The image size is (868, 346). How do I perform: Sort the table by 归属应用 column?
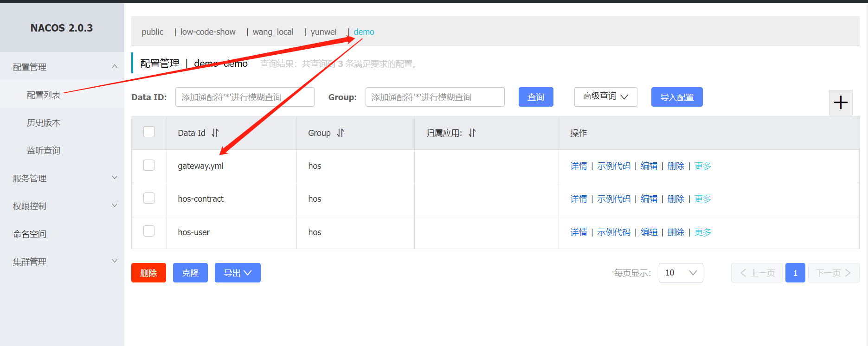[x=472, y=133]
